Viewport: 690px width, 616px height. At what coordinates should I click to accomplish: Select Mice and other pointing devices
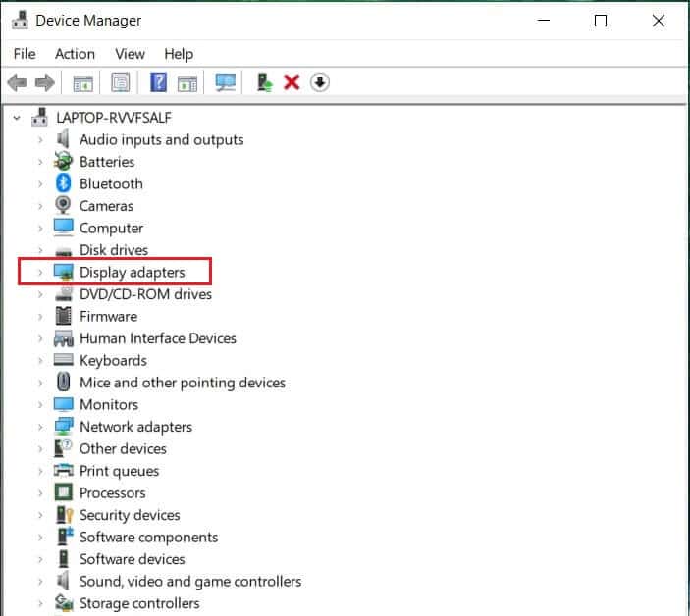tap(182, 383)
